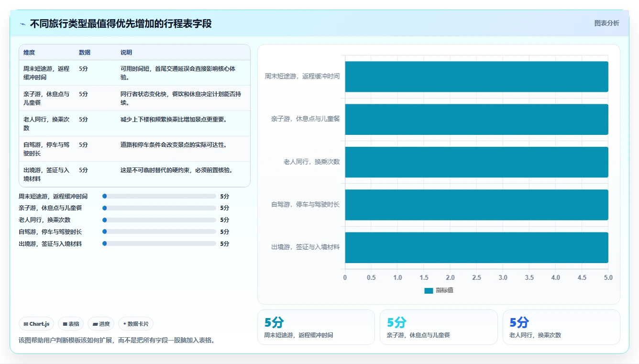Image resolution: width=639 pixels, height=364 pixels.
Task: Click the 数据 column header
Action: tap(85, 53)
